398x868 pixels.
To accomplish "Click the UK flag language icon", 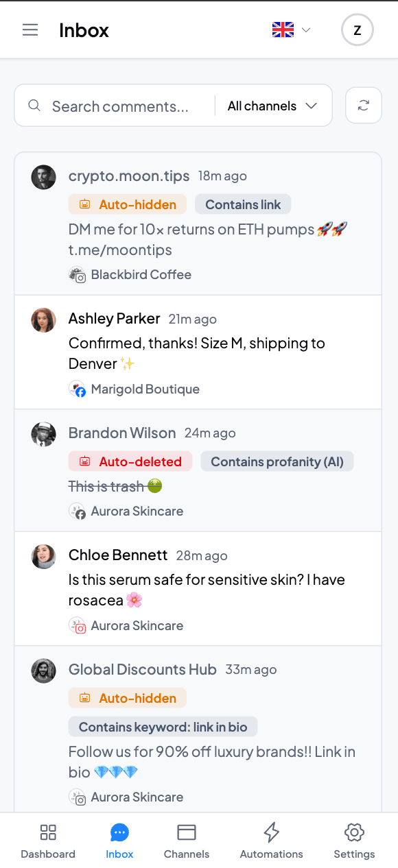I will pyautogui.click(x=283, y=30).
